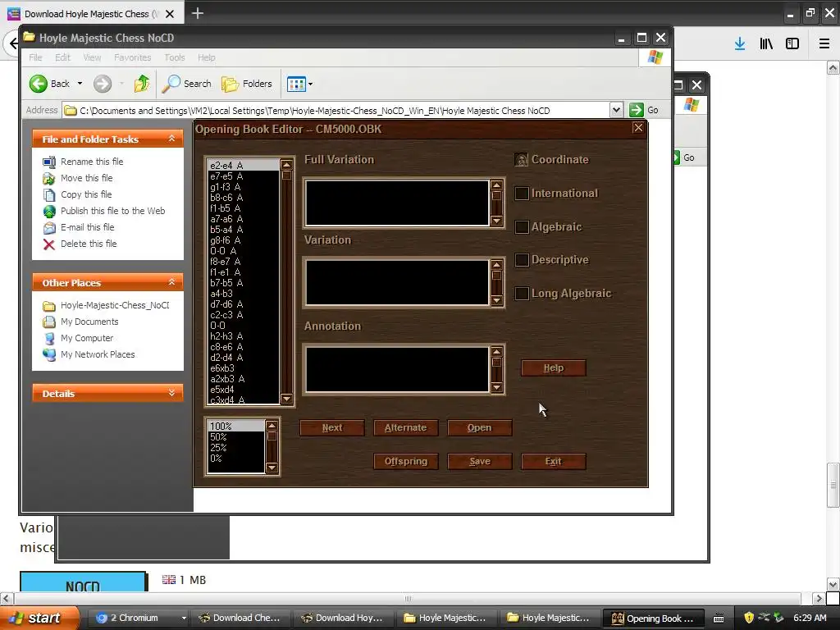Select move e6xb3 in the move list
Viewport: 840px width, 630px height.
click(243, 368)
